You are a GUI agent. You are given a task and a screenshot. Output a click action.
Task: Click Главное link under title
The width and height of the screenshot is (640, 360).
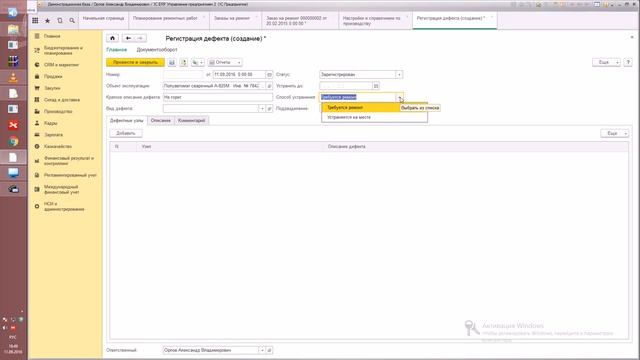pyautogui.click(x=117, y=50)
